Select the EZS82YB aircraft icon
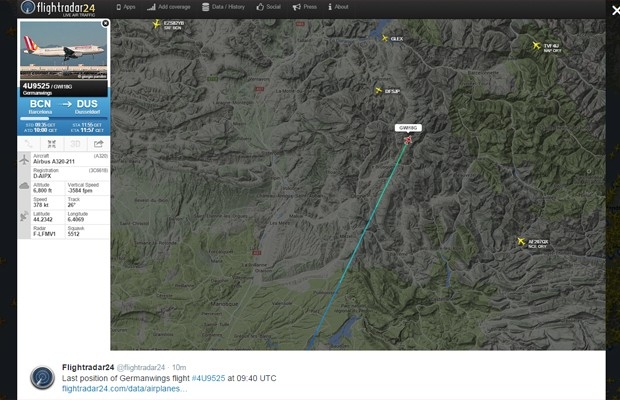Viewport: 620px width, 400px height. pos(157,25)
